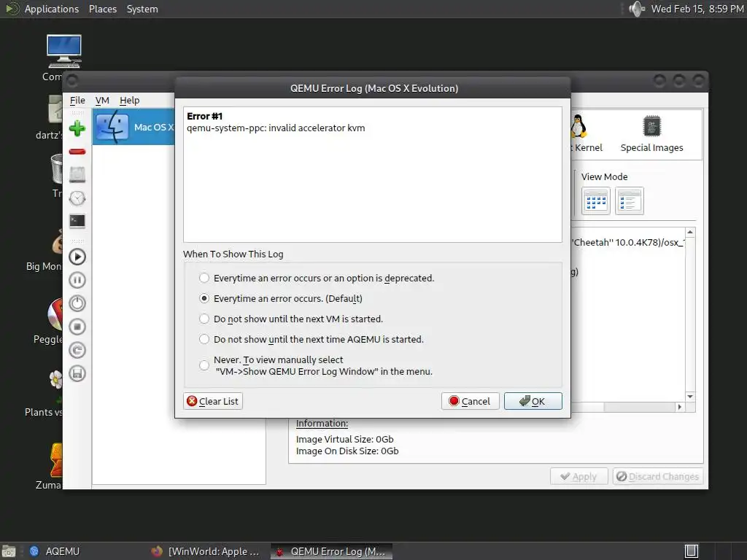Open the File menu in AQEMU
This screenshot has width=747, height=560.
[77, 101]
